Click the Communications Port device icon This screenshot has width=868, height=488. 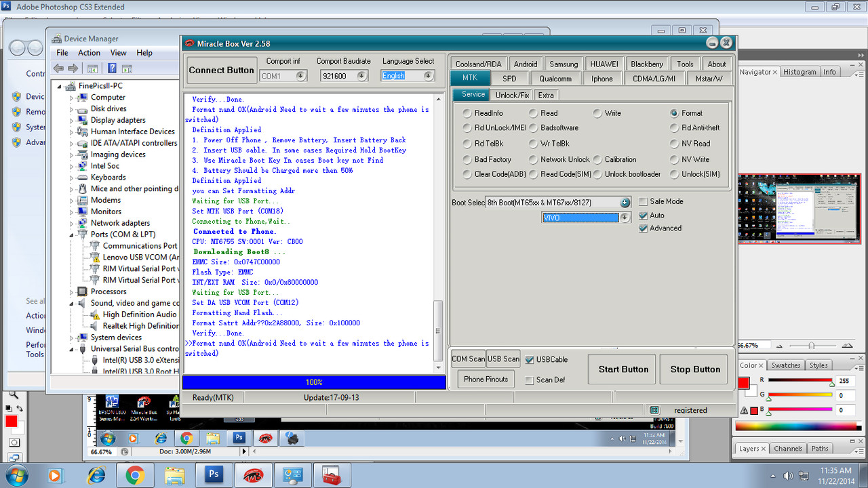click(96, 246)
